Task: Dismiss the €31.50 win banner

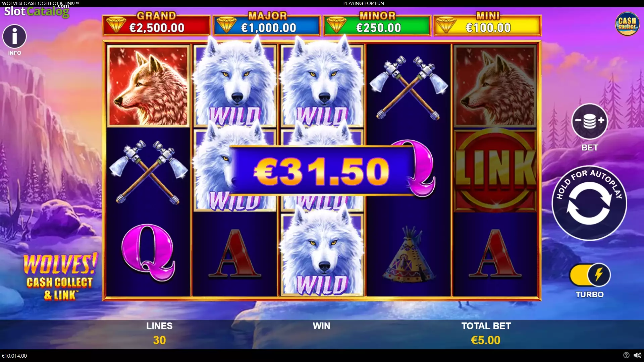Action: (322, 171)
